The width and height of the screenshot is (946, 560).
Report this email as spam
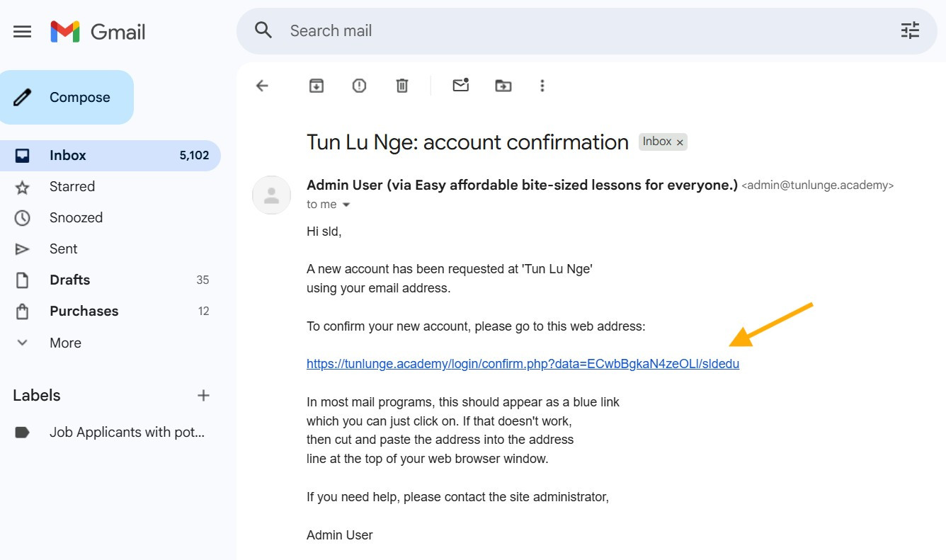pyautogui.click(x=359, y=86)
